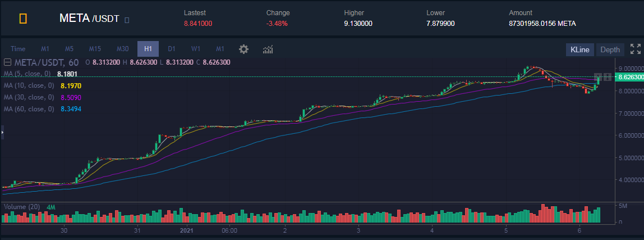Viewport: 644px width, 240px height.
Task: Click the orange coin logo icon
Action: click(24, 18)
